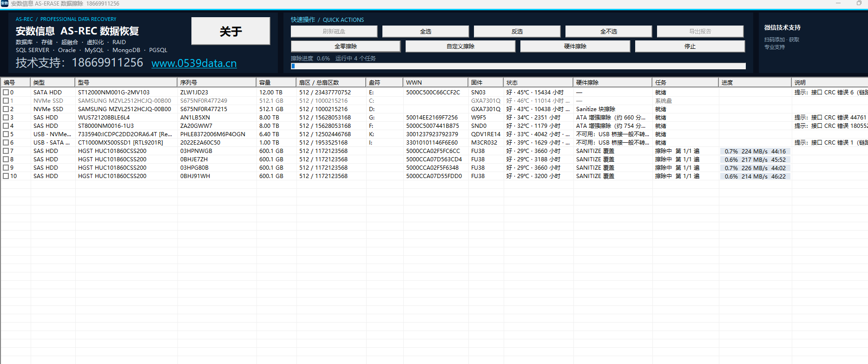Click the 导出报告 export report button

[700, 32]
